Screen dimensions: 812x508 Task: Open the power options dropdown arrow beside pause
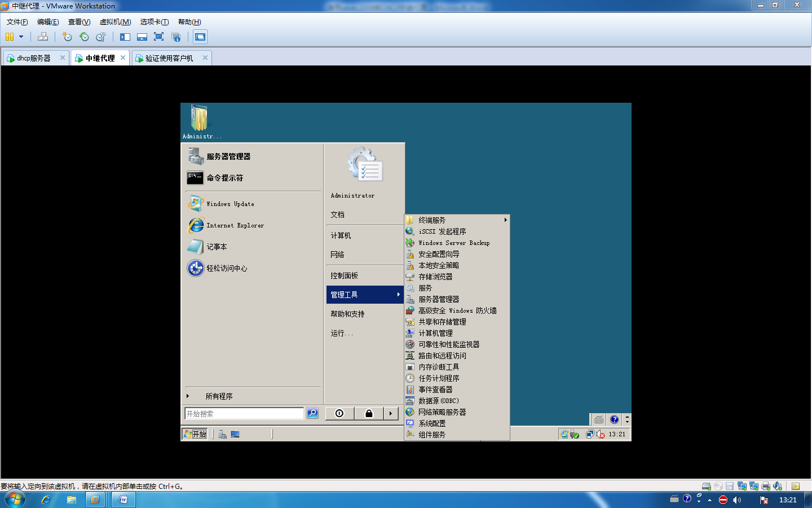21,37
